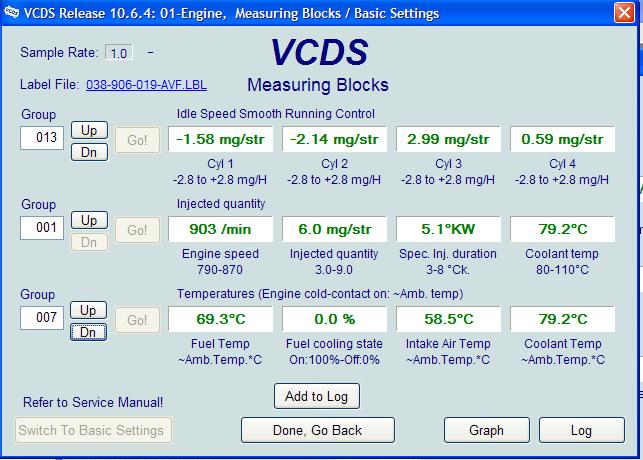Click the Cyl 3 label
This screenshot has height=460, width=643.
(449, 164)
